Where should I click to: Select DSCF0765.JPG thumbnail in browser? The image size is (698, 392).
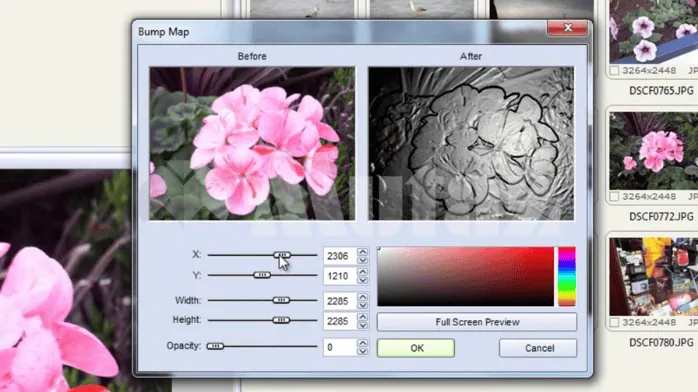click(653, 32)
